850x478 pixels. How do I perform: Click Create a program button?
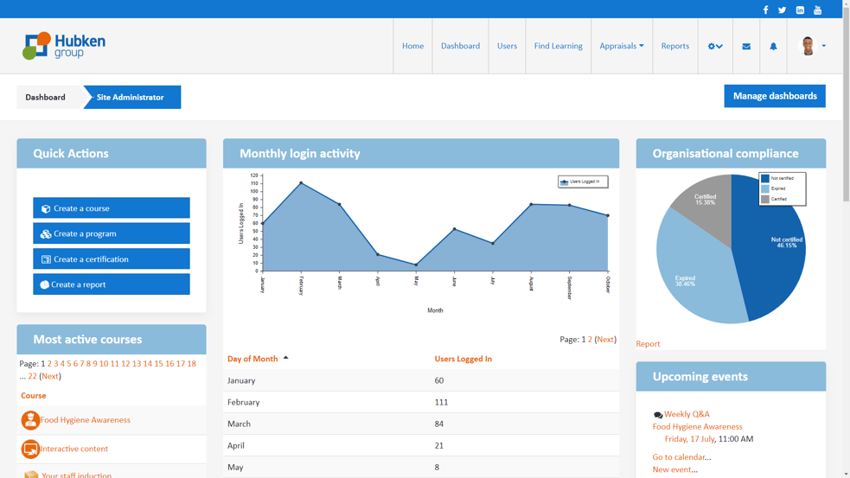[111, 234]
